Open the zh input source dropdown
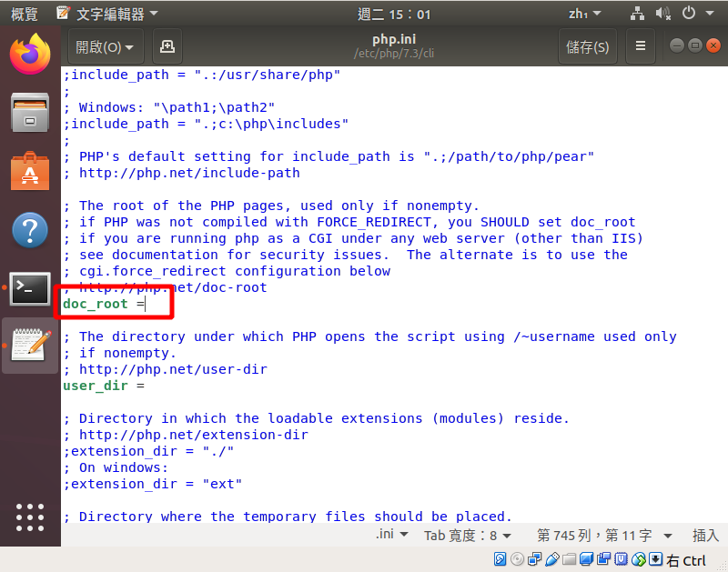This screenshot has width=728, height=572. pyautogui.click(x=584, y=14)
